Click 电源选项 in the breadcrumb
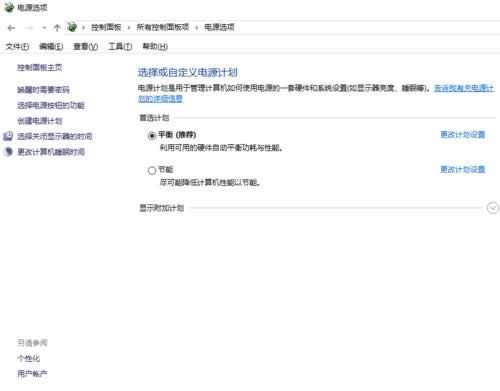This screenshot has height=391, width=500. point(219,27)
